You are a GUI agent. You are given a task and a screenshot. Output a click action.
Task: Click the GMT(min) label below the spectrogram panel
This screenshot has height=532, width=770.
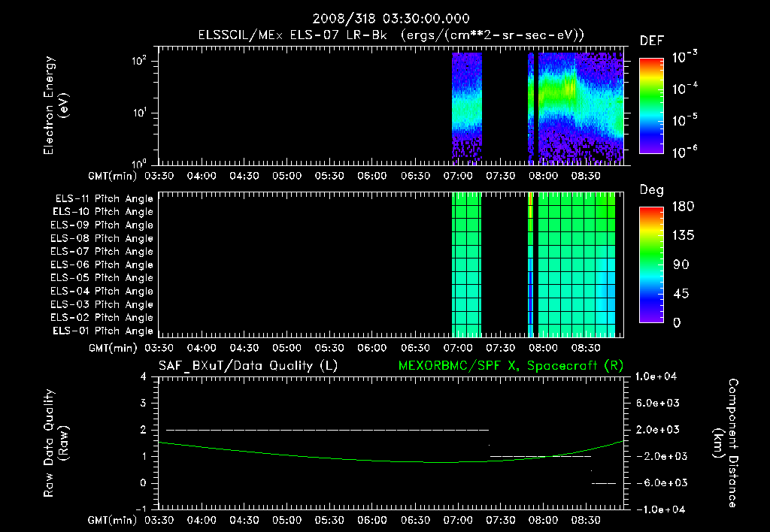point(113,176)
